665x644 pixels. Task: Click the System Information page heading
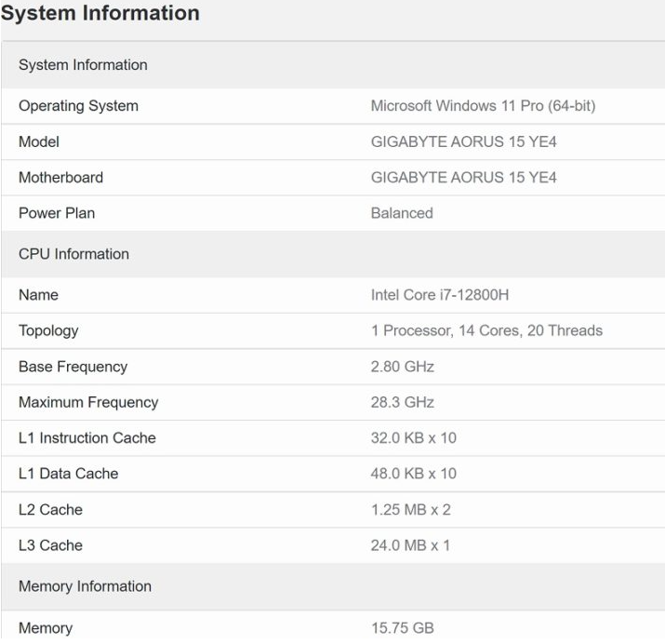click(100, 13)
